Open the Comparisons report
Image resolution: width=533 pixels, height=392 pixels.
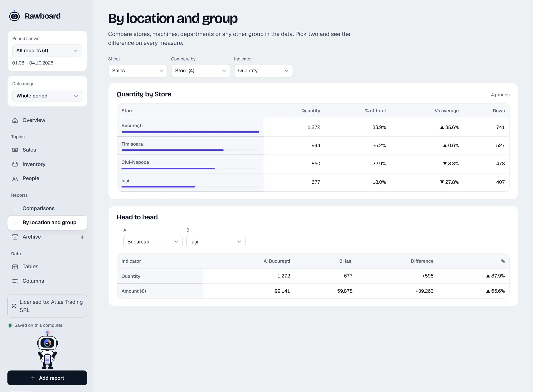[47, 208]
